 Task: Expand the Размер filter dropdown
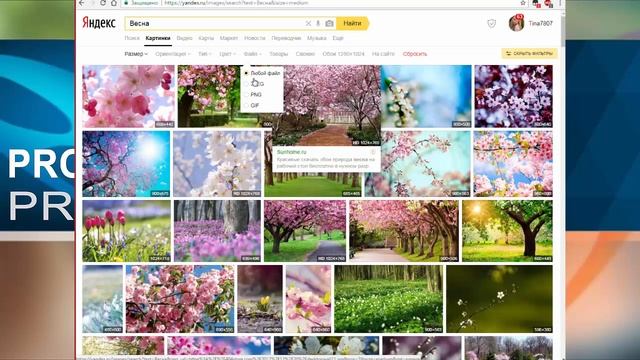click(x=136, y=54)
